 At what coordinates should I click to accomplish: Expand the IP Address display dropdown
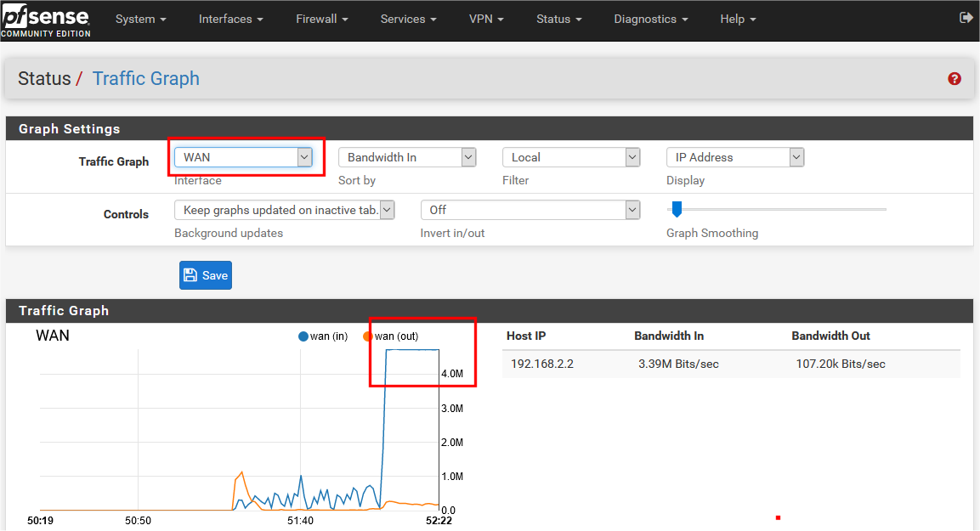tap(735, 157)
